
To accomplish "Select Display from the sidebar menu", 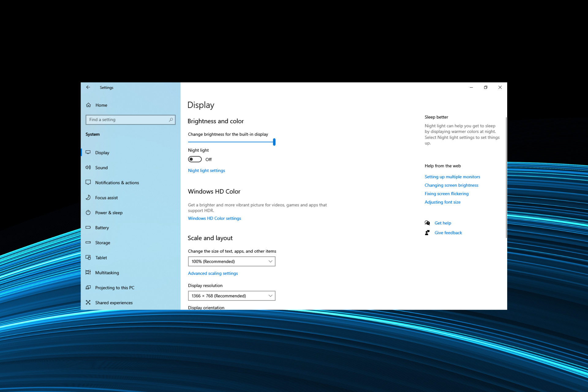I will (102, 152).
